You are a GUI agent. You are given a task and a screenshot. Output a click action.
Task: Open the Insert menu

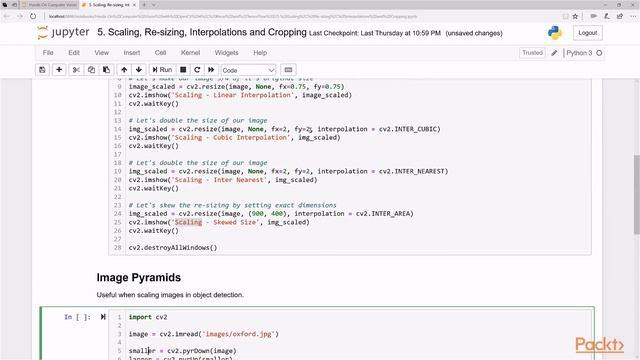click(132, 53)
